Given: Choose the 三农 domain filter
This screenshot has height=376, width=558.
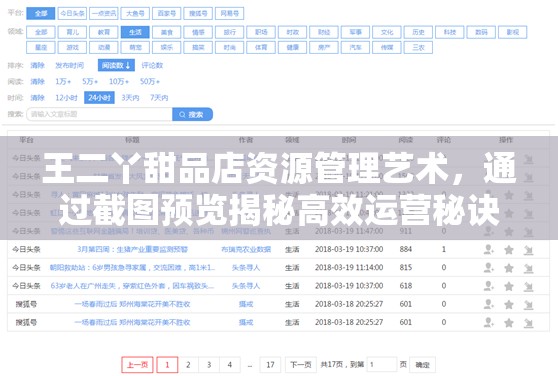Looking at the screenshot, I should (x=418, y=47).
